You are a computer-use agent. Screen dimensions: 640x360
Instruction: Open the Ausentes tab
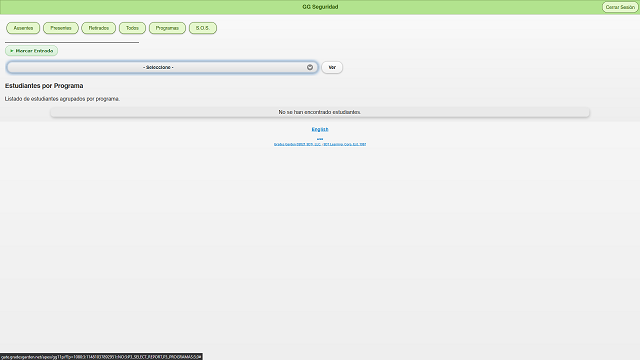[23, 28]
